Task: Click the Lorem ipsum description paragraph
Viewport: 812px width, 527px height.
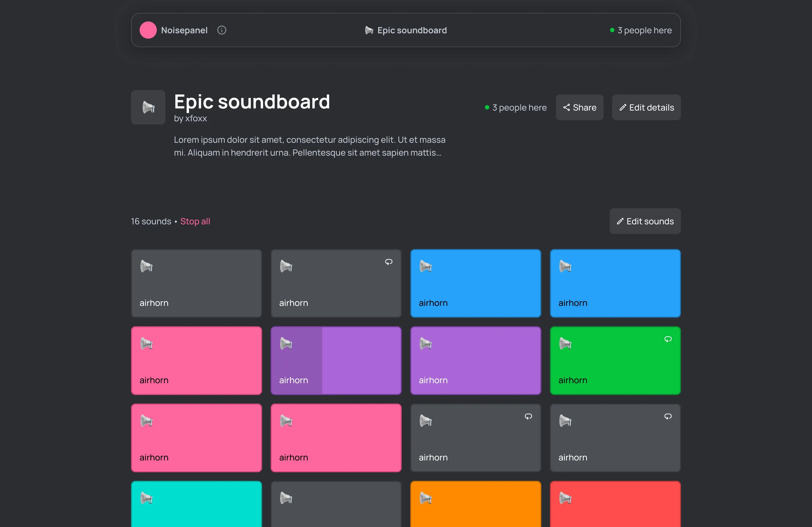Action: [309, 146]
